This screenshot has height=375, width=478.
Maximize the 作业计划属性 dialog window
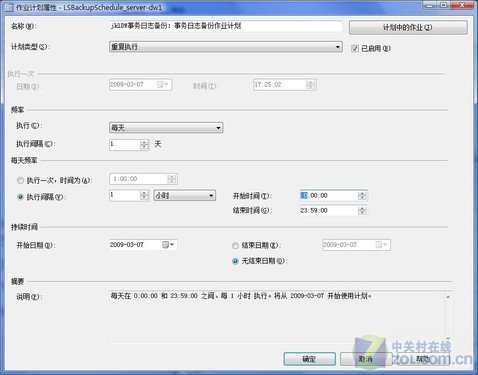tap(444, 5)
